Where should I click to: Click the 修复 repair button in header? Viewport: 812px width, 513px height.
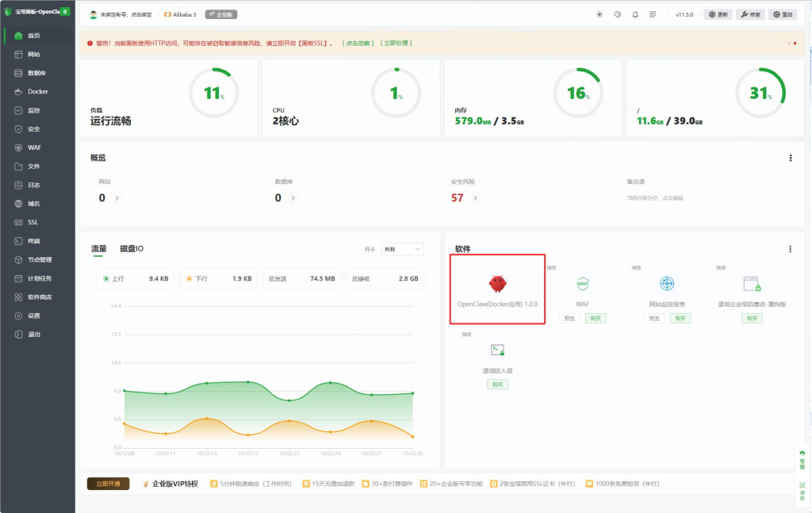click(750, 14)
